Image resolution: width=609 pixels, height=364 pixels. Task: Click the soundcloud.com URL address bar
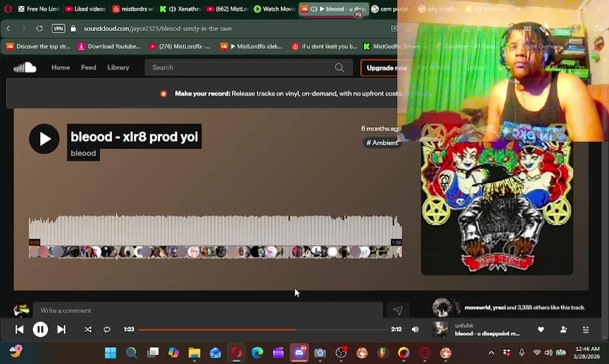158,29
